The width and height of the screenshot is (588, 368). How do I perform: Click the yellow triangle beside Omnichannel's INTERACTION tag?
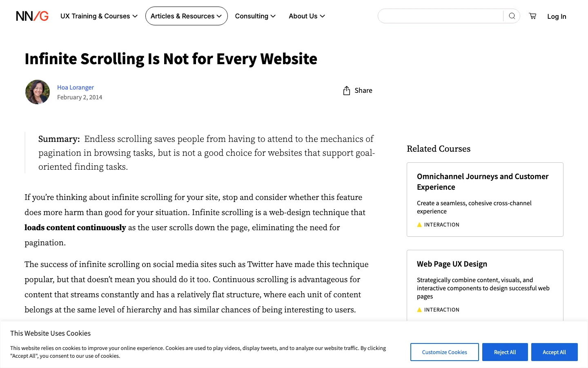tap(419, 224)
